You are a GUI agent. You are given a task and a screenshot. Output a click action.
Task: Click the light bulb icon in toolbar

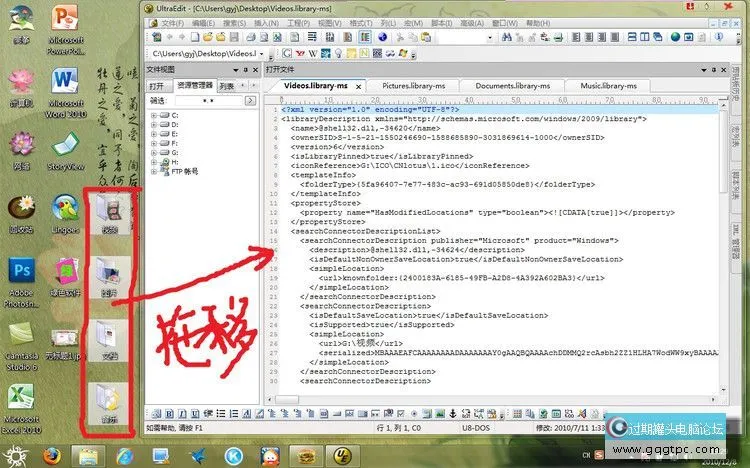coord(339,53)
